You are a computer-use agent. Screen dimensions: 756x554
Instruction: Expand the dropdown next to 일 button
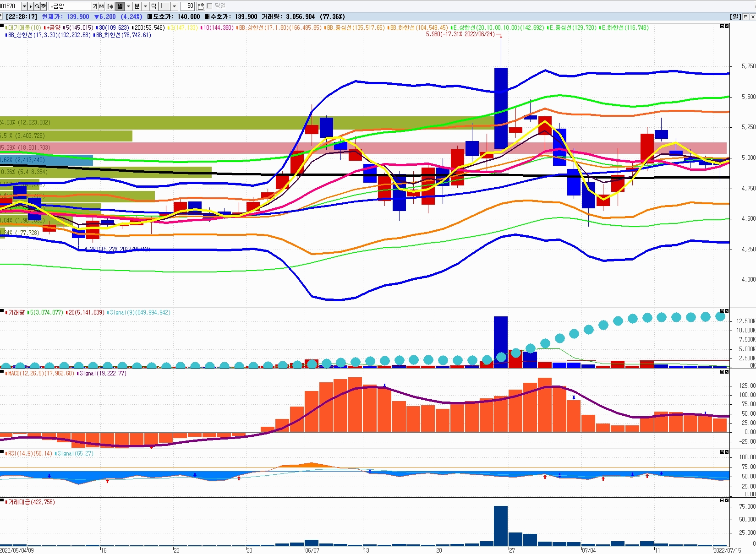128,6
